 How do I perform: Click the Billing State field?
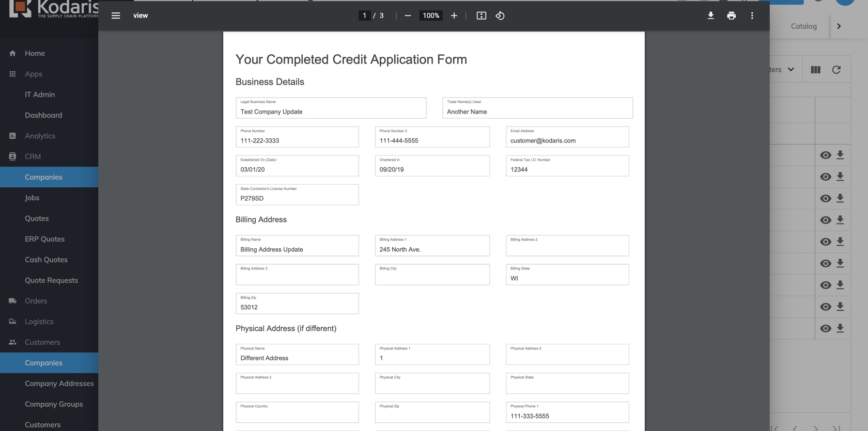[x=567, y=275]
